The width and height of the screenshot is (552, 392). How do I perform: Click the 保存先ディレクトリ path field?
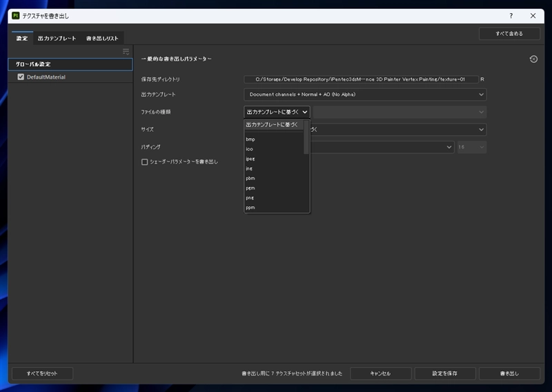[x=361, y=79]
